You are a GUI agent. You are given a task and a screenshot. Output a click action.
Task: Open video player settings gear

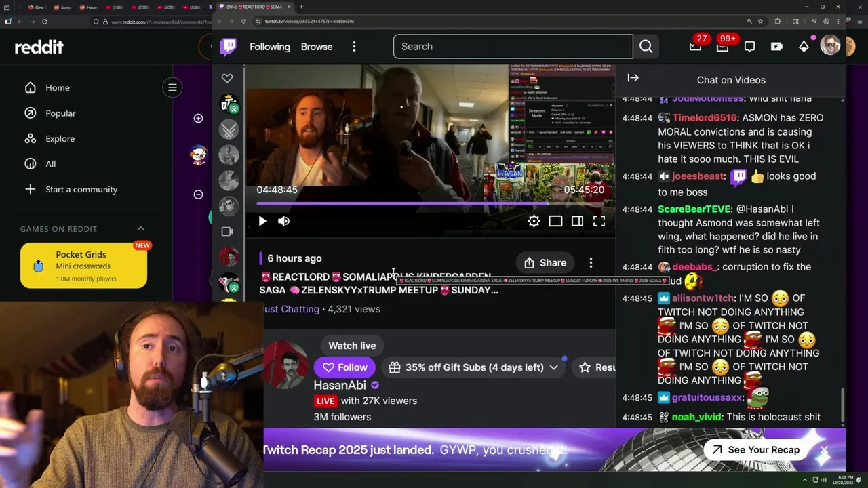pos(534,221)
